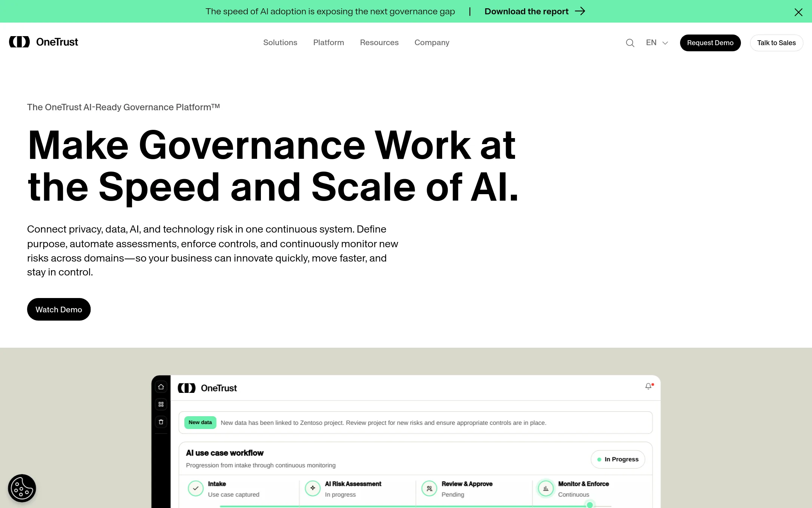Click the 'AI use case workflow' heading
812x508 pixels.
click(224, 453)
